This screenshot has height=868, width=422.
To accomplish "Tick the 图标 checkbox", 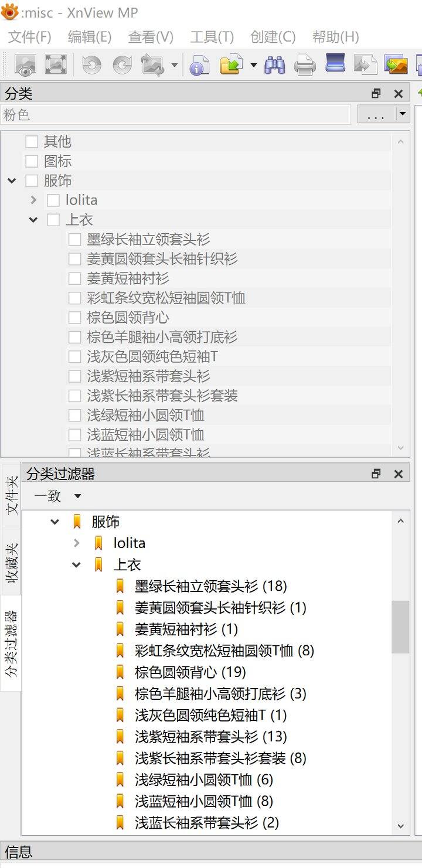I will (32, 161).
